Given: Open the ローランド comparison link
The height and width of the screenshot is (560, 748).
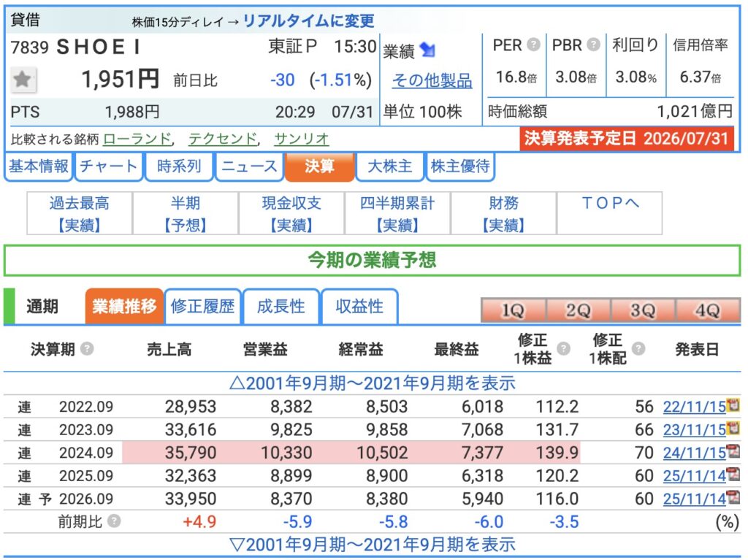Looking at the screenshot, I should (x=137, y=139).
